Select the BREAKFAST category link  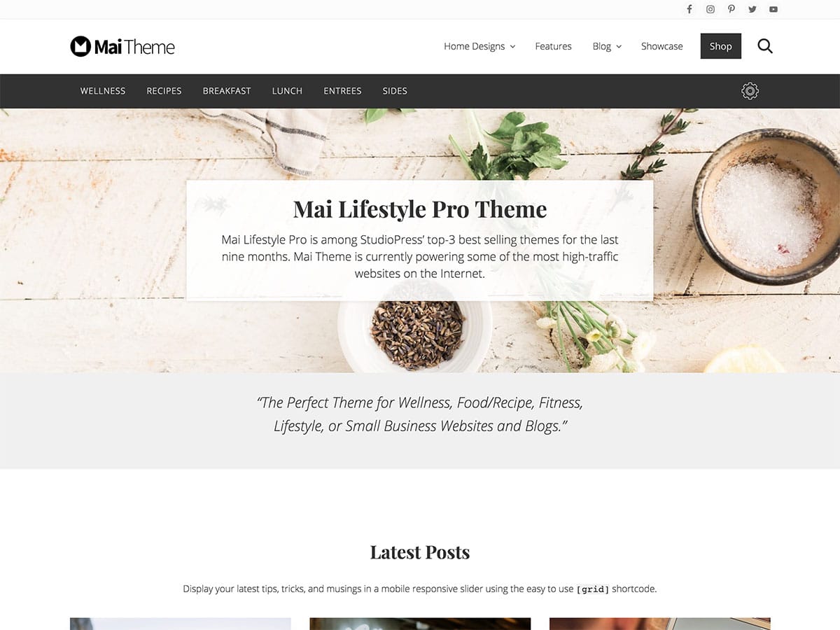tap(227, 91)
